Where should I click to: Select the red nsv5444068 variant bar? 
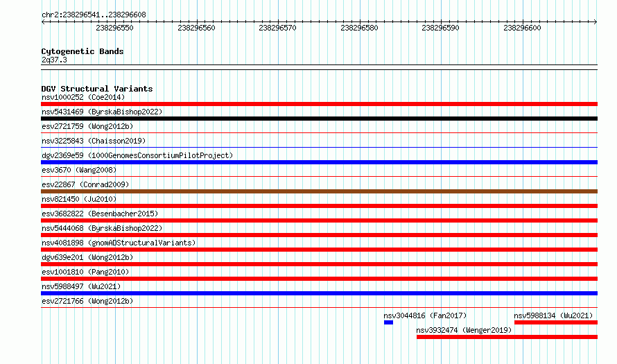[319, 235]
